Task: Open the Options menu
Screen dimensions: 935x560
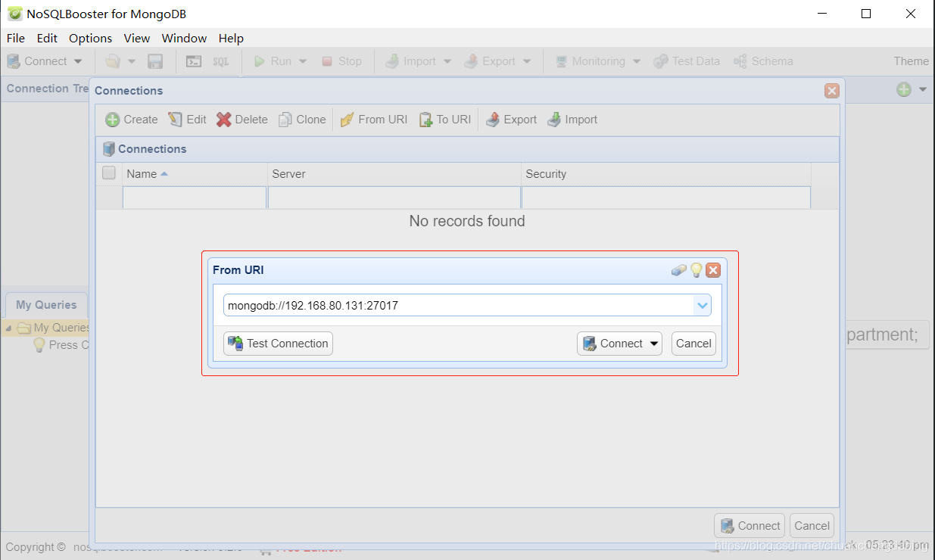Action: (x=90, y=38)
